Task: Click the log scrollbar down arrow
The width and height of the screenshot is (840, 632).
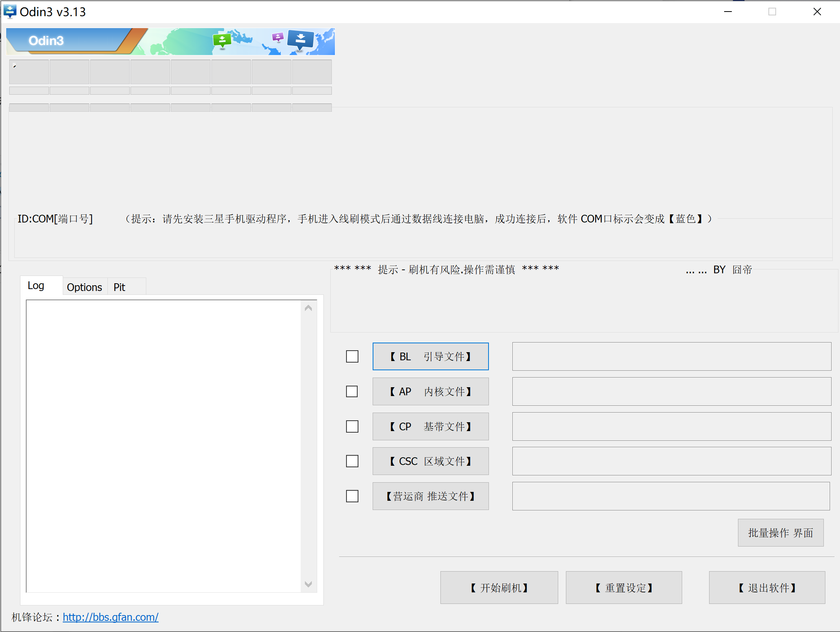Action: coord(308,584)
